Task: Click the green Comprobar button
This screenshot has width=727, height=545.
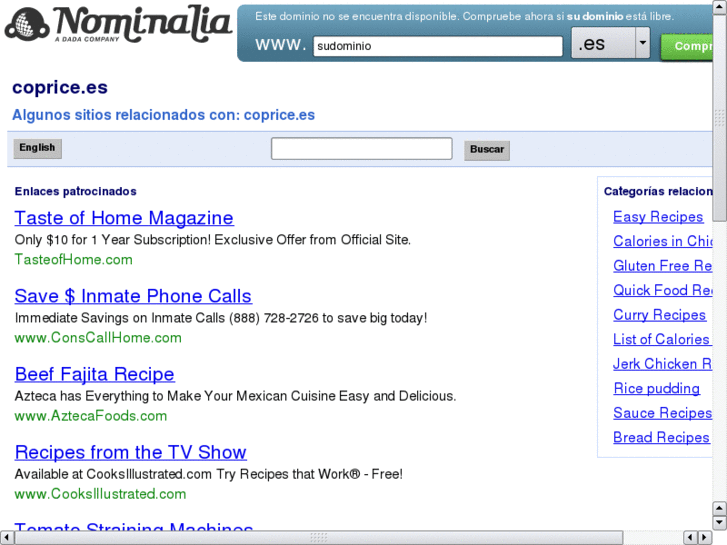Action: click(x=687, y=47)
